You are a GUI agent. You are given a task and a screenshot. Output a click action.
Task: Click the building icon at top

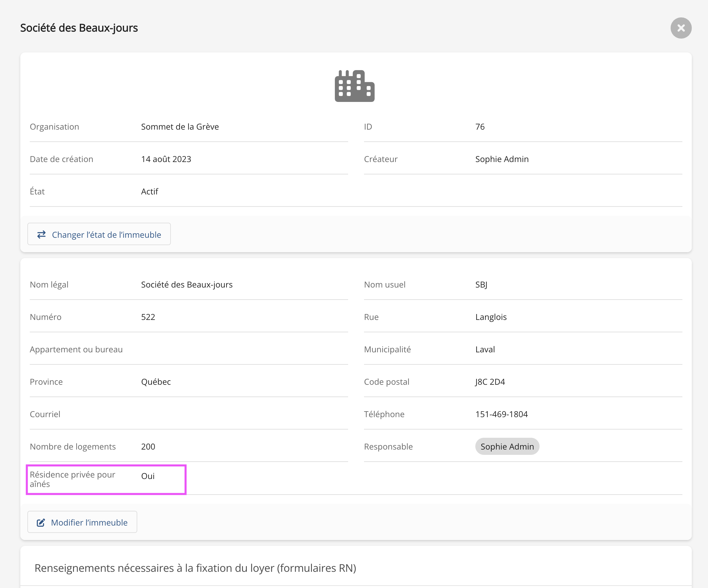tap(354, 86)
